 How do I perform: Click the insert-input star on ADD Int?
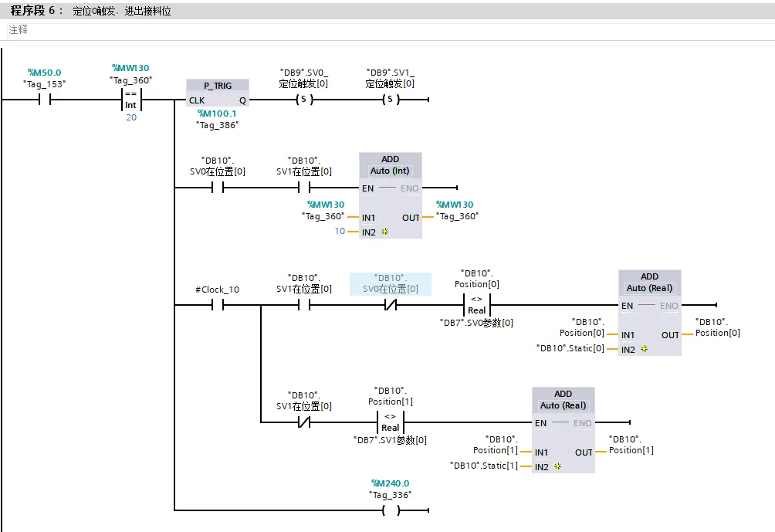click(x=384, y=232)
